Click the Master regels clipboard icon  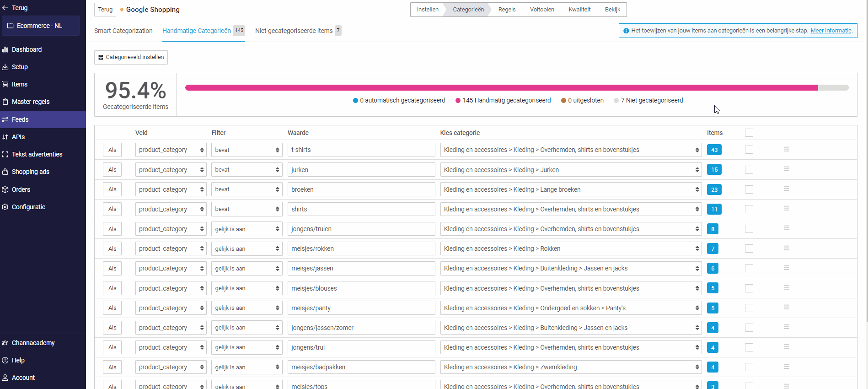point(5,102)
